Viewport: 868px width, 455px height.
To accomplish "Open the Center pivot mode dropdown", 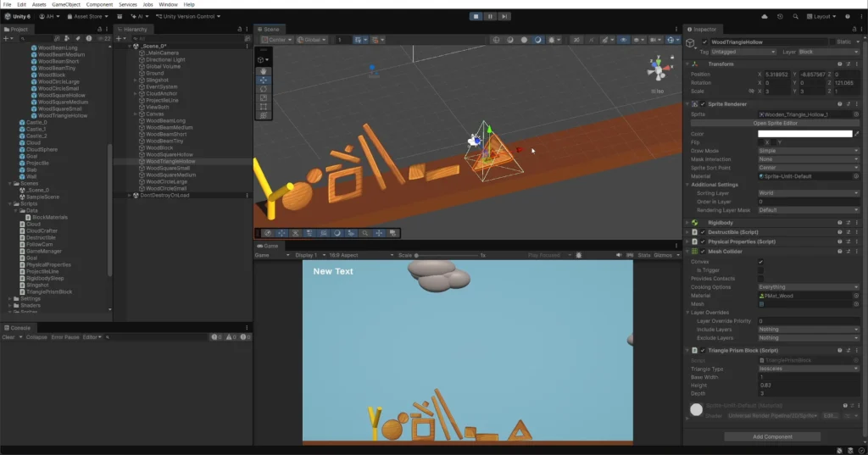I will 277,40.
